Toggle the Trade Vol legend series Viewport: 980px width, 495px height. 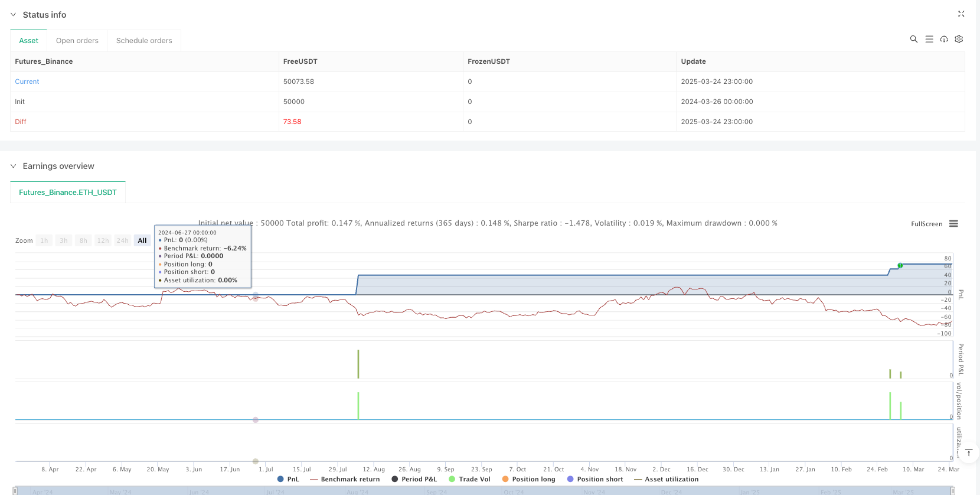tap(469, 479)
